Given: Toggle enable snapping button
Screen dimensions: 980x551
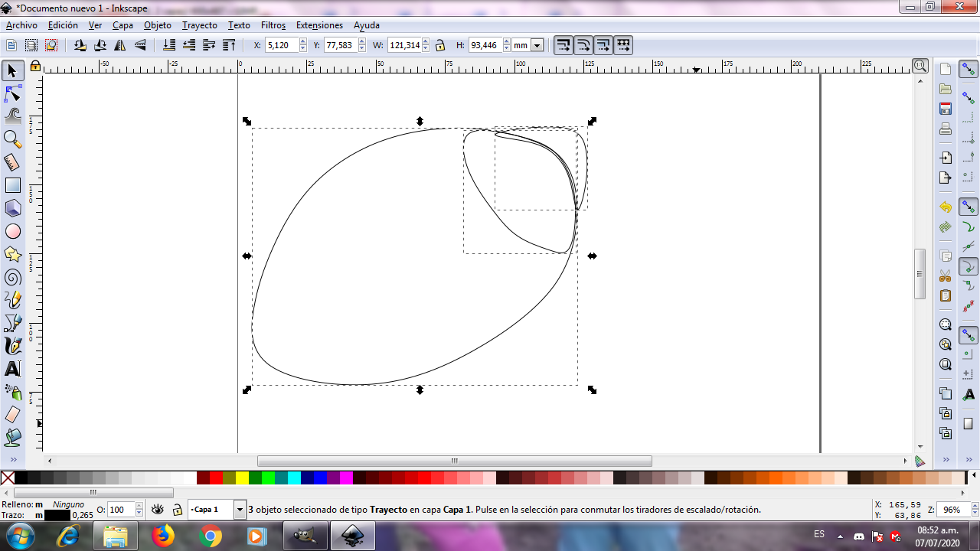Looking at the screenshot, I should point(969,70).
